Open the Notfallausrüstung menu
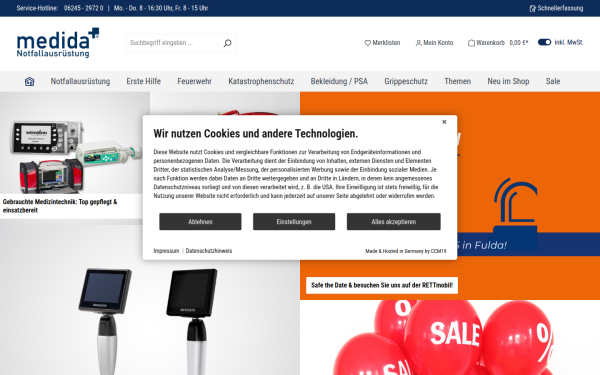Screen dimensions: 600x375 [80, 81]
